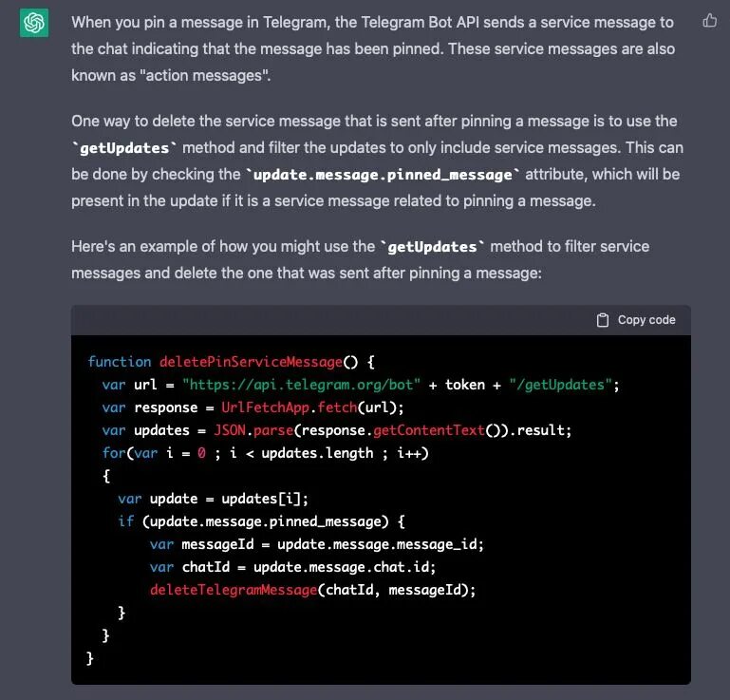
Task: Click the "/getUpdates" string in code
Action: (560, 385)
